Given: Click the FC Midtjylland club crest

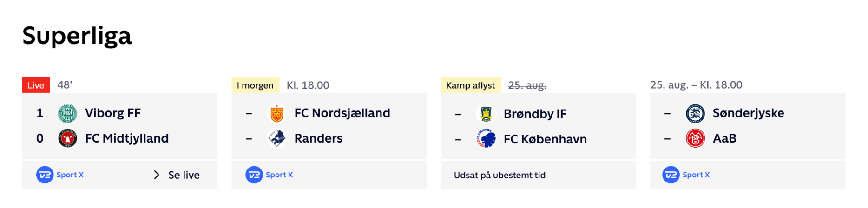Looking at the screenshot, I should click(67, 138).
